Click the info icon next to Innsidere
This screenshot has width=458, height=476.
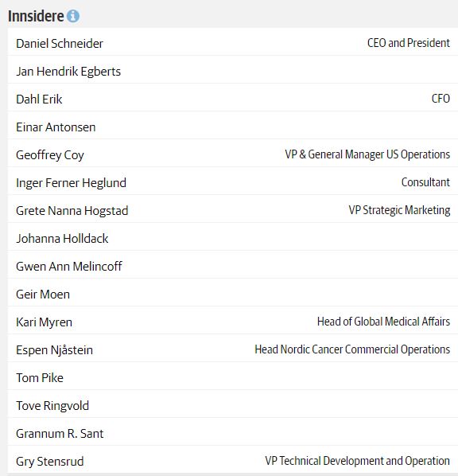coord(73,16)
